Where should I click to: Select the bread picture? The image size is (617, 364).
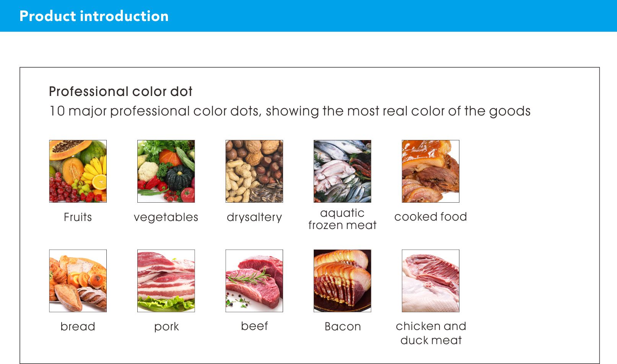(78, 281)
